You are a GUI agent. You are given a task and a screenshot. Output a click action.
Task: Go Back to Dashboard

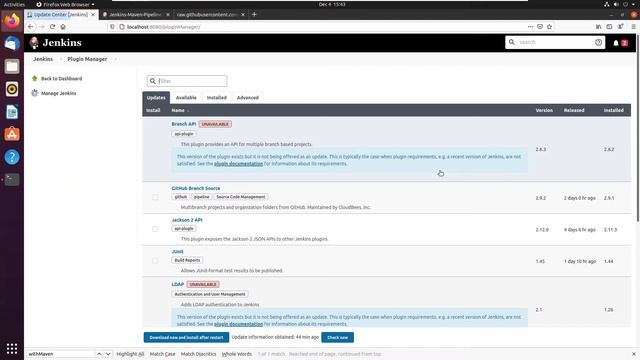61,78
